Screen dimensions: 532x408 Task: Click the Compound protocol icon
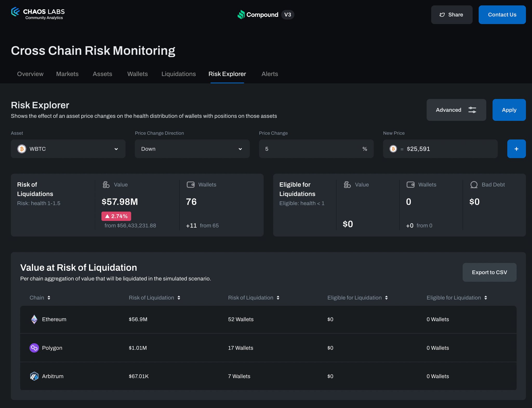(x=242, y=15)
